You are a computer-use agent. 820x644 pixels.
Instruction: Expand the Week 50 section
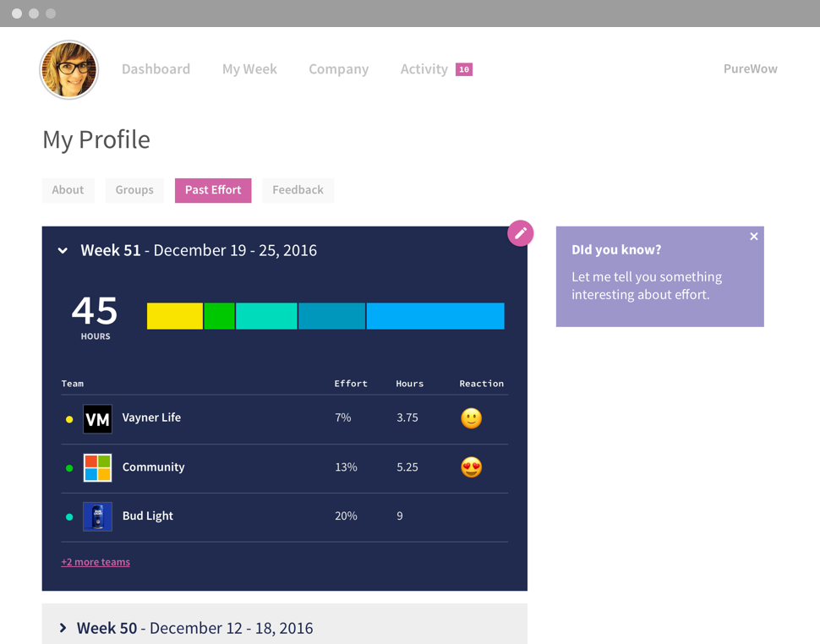click(x=63, y=628)
